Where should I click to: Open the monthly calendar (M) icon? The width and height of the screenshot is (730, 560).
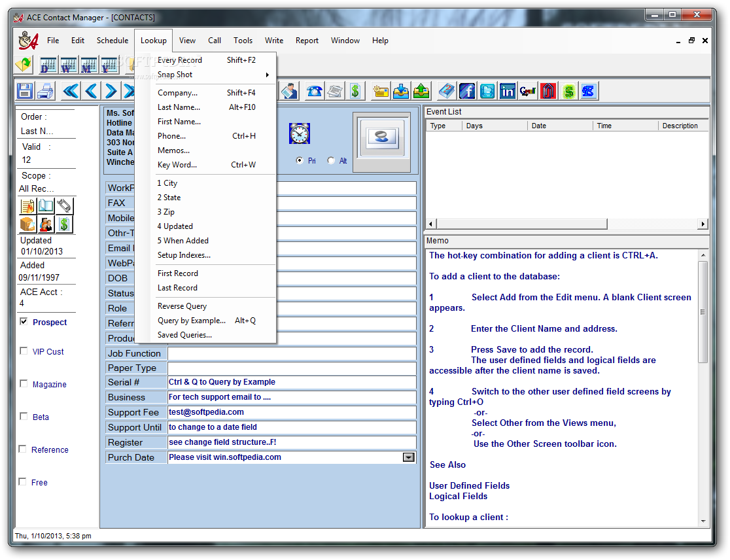[x=88, y=65]
